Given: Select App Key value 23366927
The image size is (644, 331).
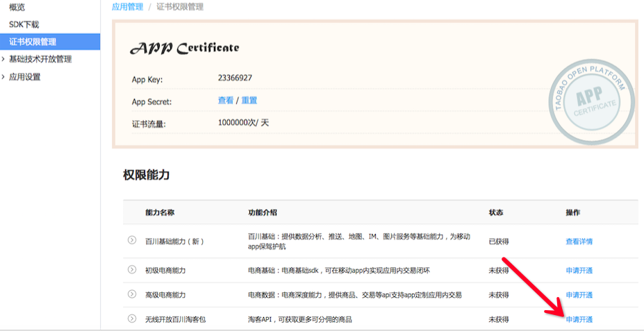Looking at the screenshot, I should pos(235,78).
